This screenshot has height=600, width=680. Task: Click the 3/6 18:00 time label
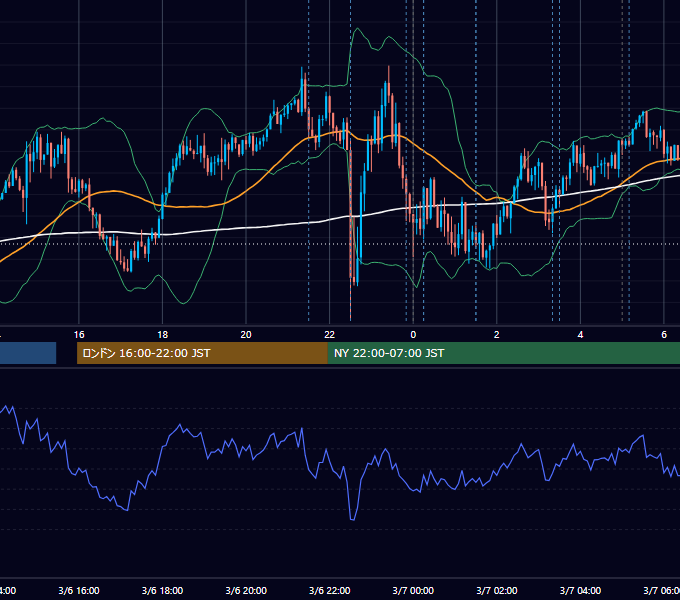point(162,590)
